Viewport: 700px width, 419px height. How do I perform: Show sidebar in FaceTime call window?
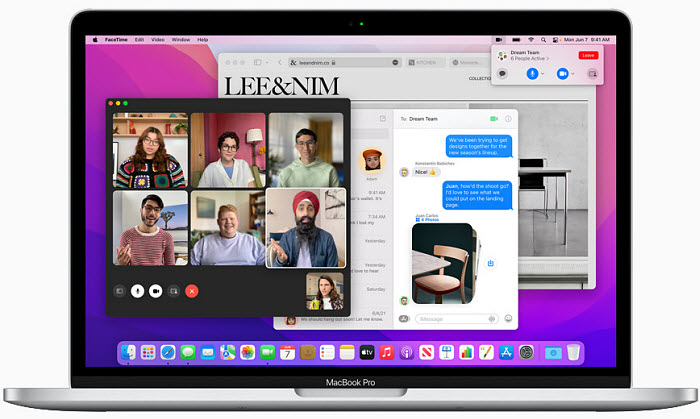[x=119, y=291]
